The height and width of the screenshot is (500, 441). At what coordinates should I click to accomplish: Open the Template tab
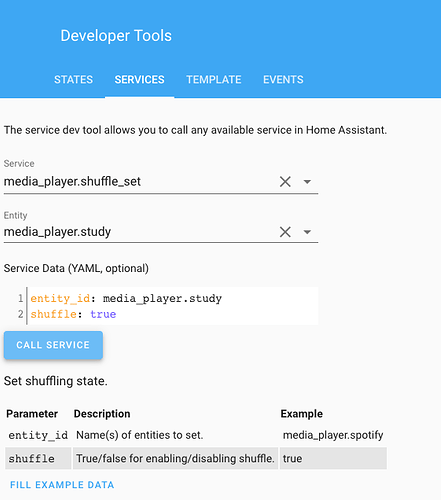click(x=214, y=80)
